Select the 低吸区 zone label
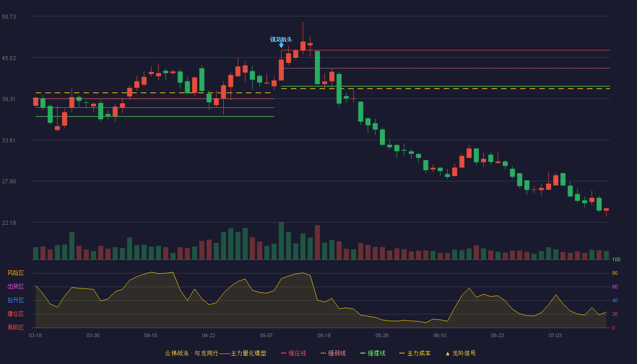 tap(15, 327)
